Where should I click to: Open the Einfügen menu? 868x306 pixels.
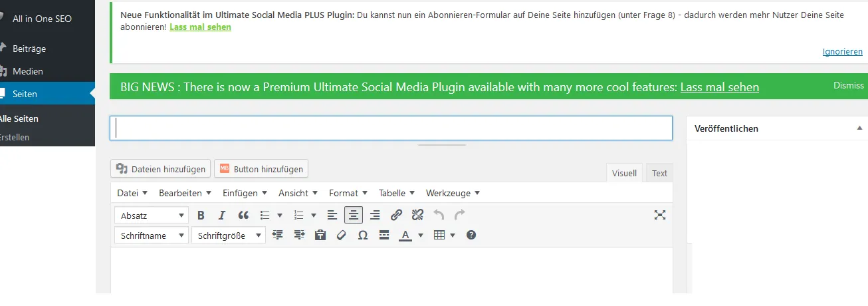[x=245, y=193]
